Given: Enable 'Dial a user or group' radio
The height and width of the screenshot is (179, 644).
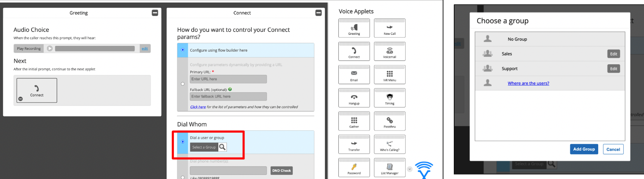Looking at the screenshot, I should pyautogui.click(x=183, y=142).
